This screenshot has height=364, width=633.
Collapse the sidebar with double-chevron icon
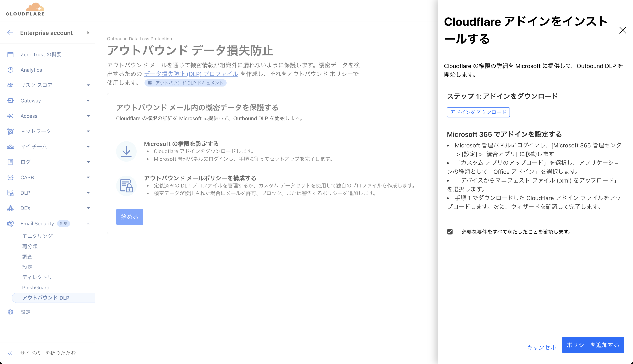(x=10, y=353)
